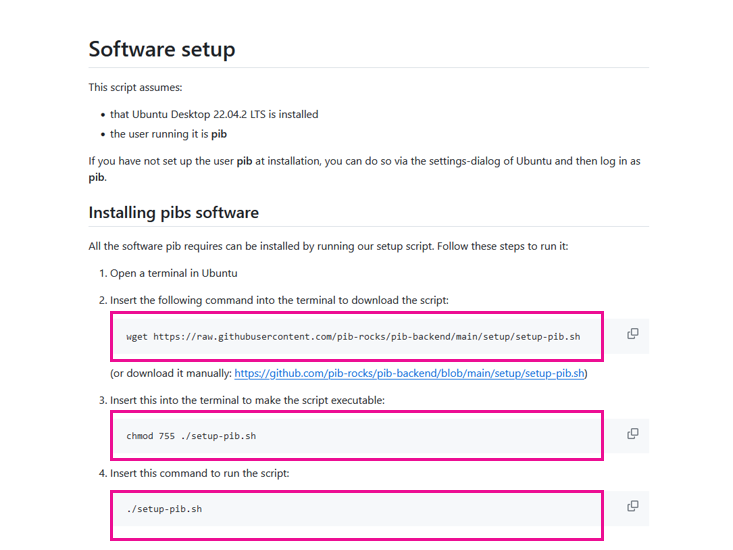733x550 pixels.
Task: Open the manual download GitHub link for setup-pib.sh
Action: [410, 373]
